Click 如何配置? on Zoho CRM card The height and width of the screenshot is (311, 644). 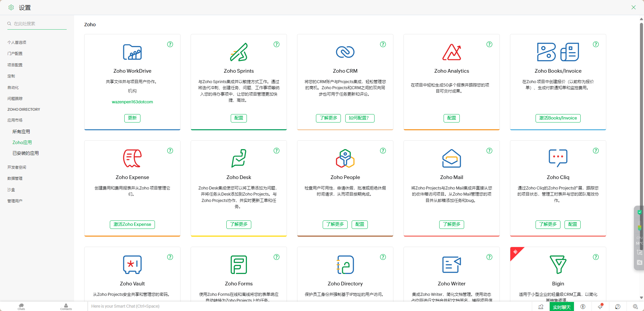[360, 118]
